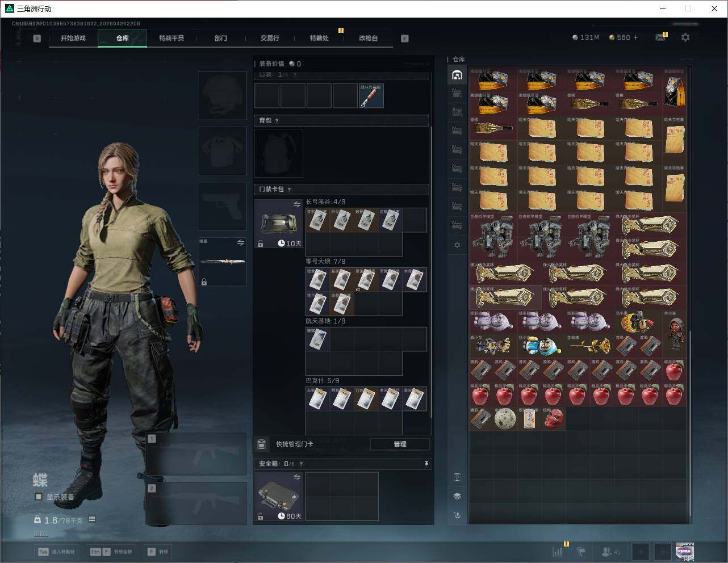Swap the safe box with its swap arrows

click(x=297, y=477)
